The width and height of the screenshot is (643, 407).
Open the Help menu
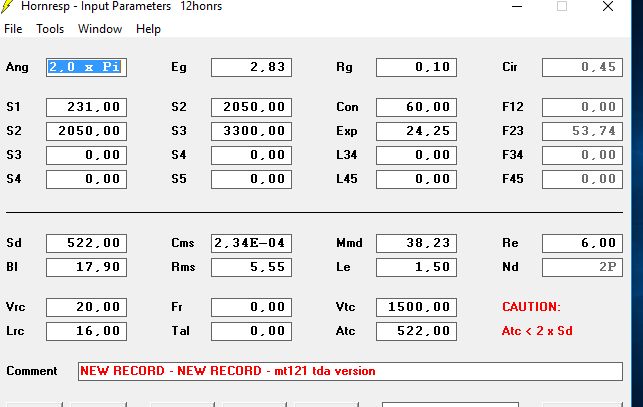[x=148, y=29]
